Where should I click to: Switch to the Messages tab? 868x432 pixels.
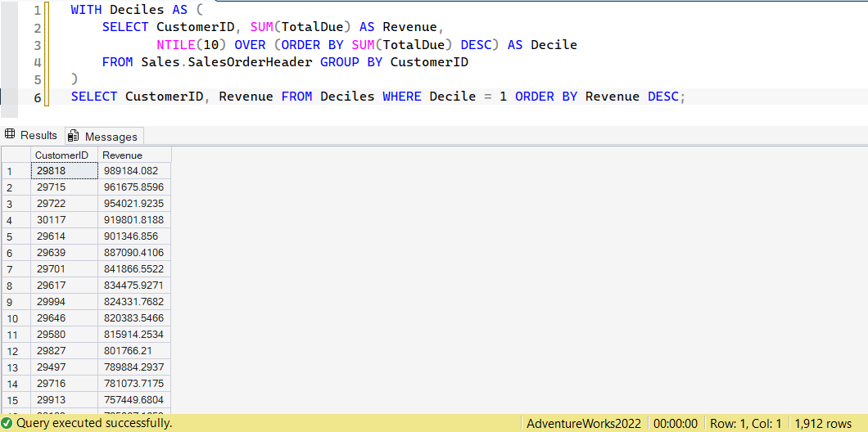(103, 136)
